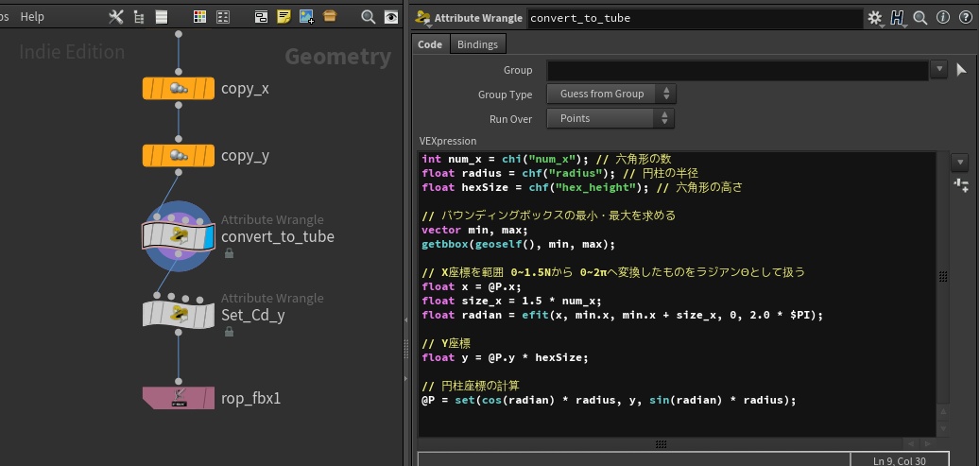Toggle display flag on convert_to_tube node
The width and height of the screenshot is (980, 466).
(x=209, y=235)
